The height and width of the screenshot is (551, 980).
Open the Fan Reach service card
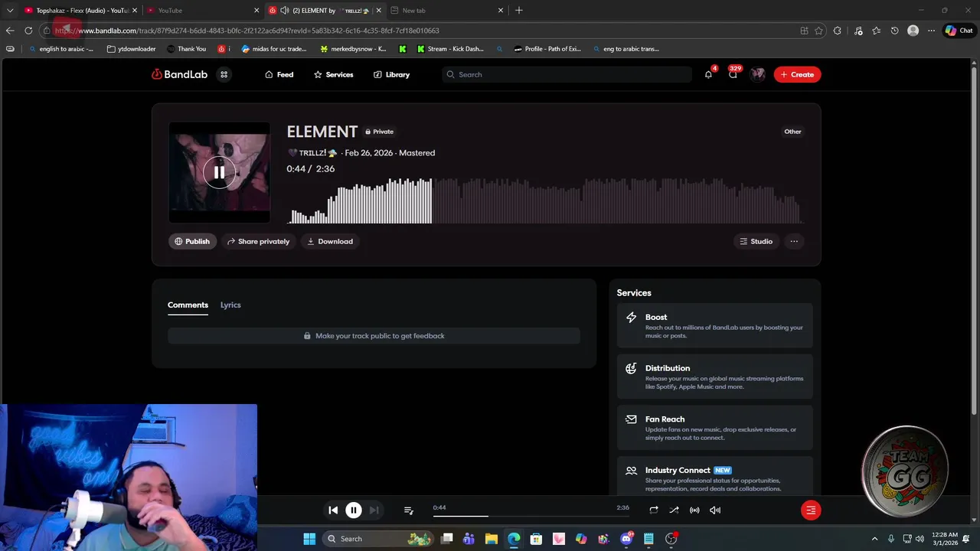714,428
